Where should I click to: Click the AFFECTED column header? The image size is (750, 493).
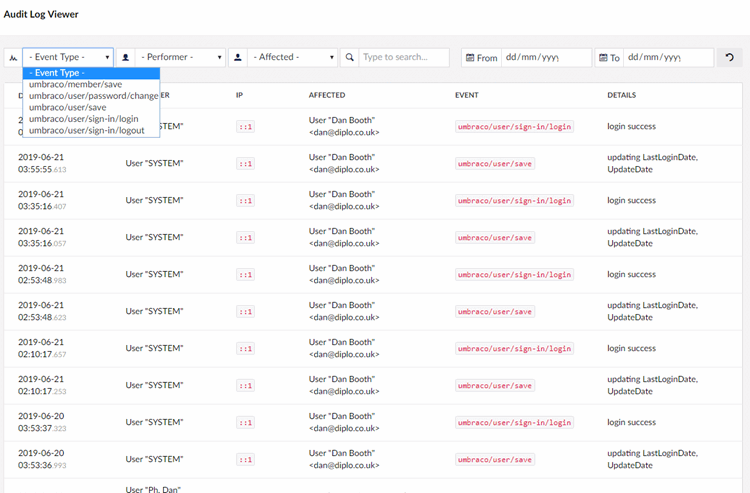[x=327, y=95]
